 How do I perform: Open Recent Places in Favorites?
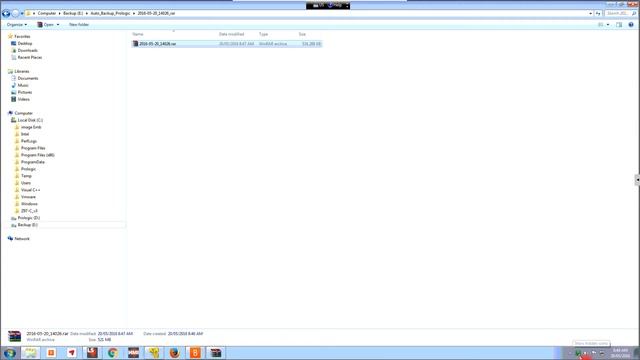tap(29, 58)
